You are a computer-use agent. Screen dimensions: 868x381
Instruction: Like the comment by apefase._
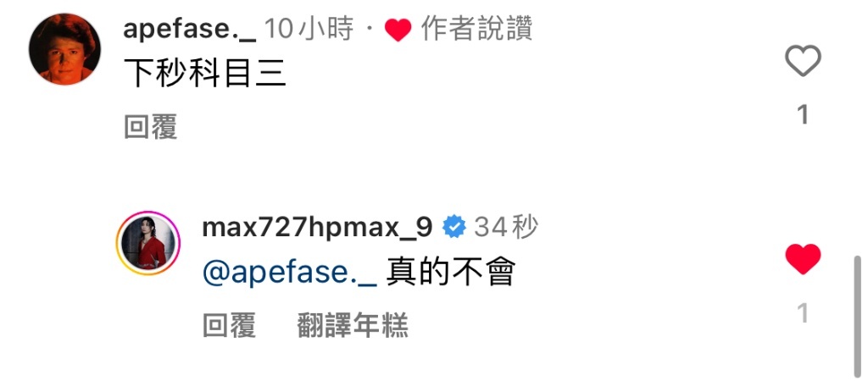(x=803, y=61)
